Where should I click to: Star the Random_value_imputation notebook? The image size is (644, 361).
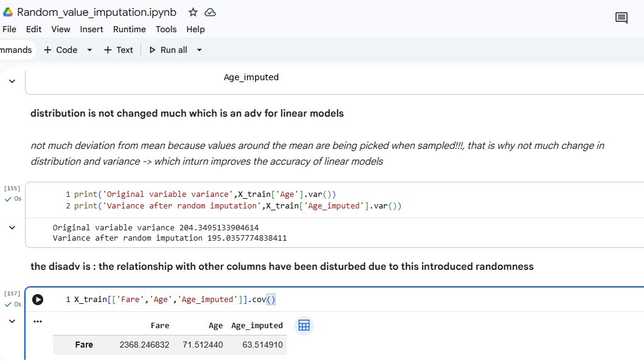pyautogui.click(x=193, y=12)
